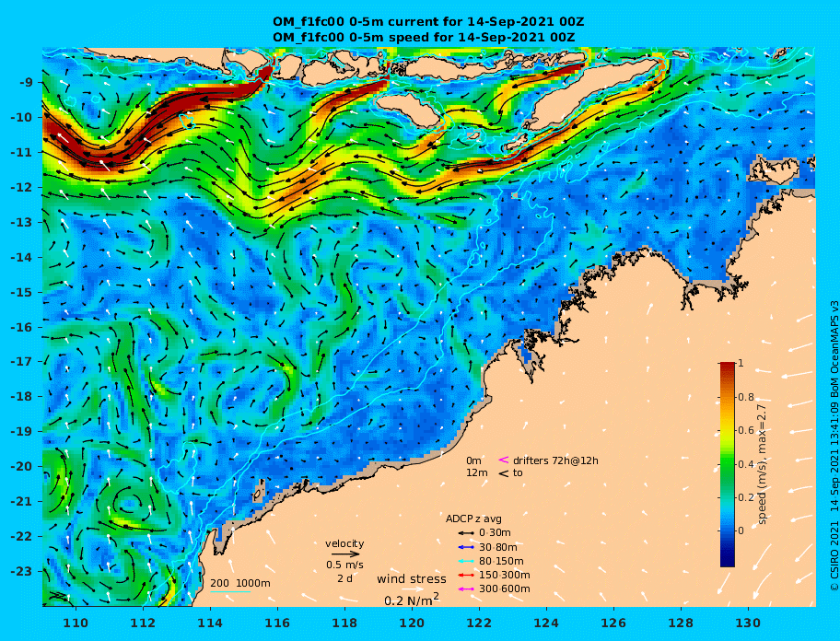Click the colorbar tick label '0.2'

click(x=747, y=497)
